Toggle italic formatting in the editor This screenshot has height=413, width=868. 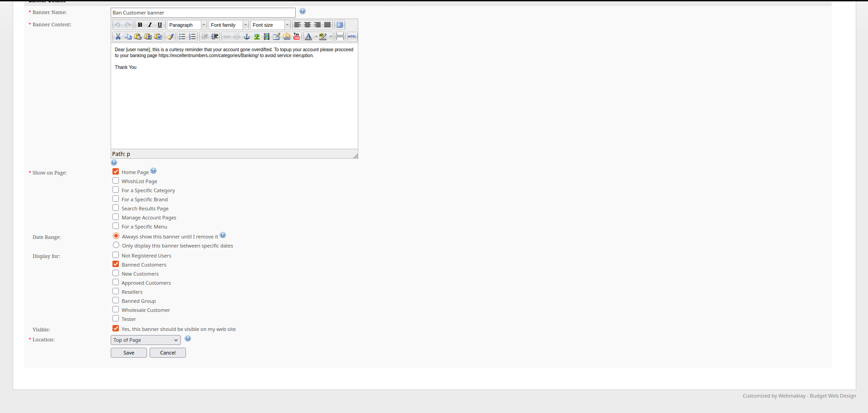(x=150, y=25)
